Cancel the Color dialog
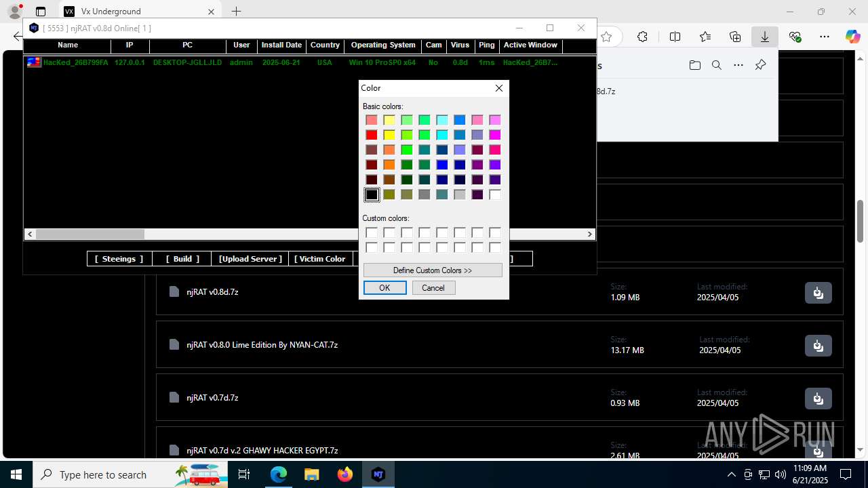868x488 pixels. 433,288
